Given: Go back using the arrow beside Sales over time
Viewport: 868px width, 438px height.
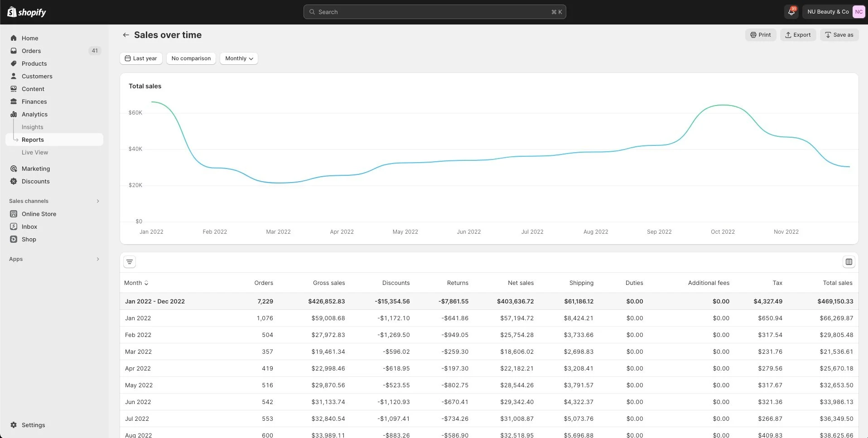Looking at the screenshot, I should [x=126, y=35].
